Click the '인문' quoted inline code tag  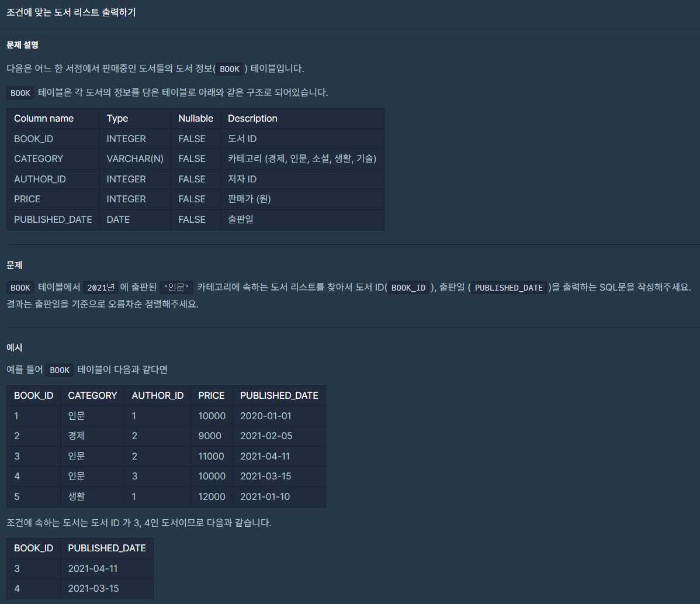point(176,288)
